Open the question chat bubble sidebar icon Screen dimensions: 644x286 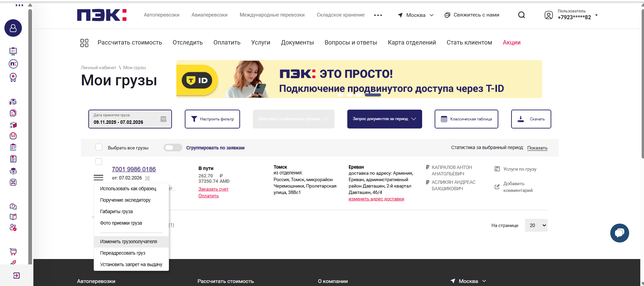[13, 206]
